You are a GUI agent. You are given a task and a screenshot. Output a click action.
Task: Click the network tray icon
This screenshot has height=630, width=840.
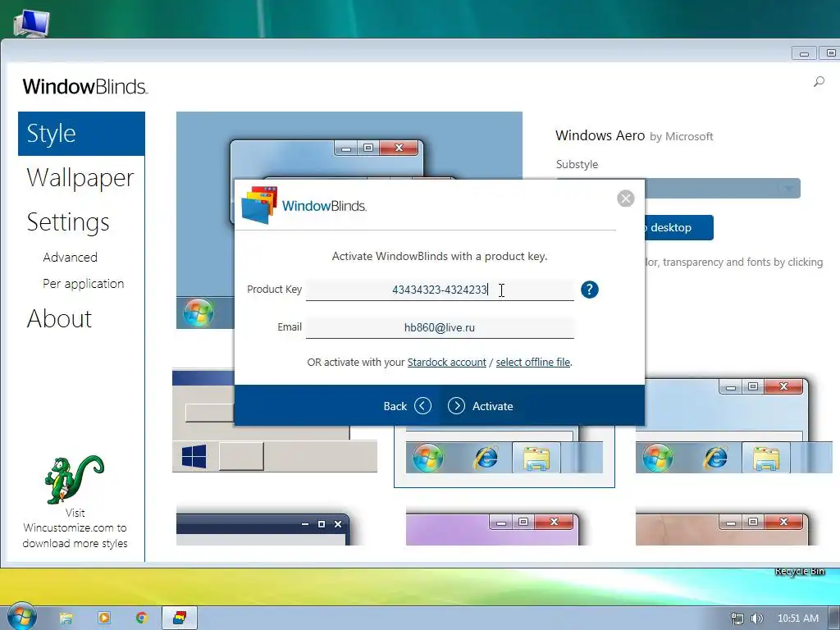pyautogui.click(x=737, y=619)
